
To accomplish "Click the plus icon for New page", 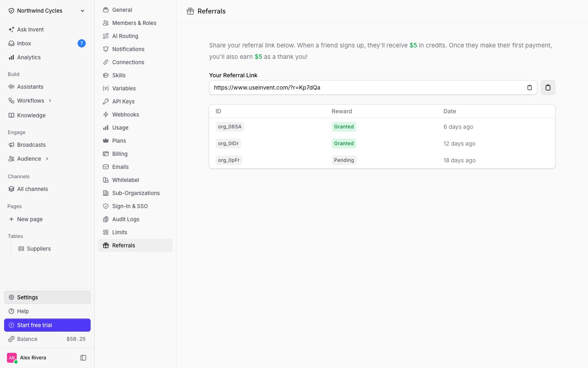I will pos(11,219).
